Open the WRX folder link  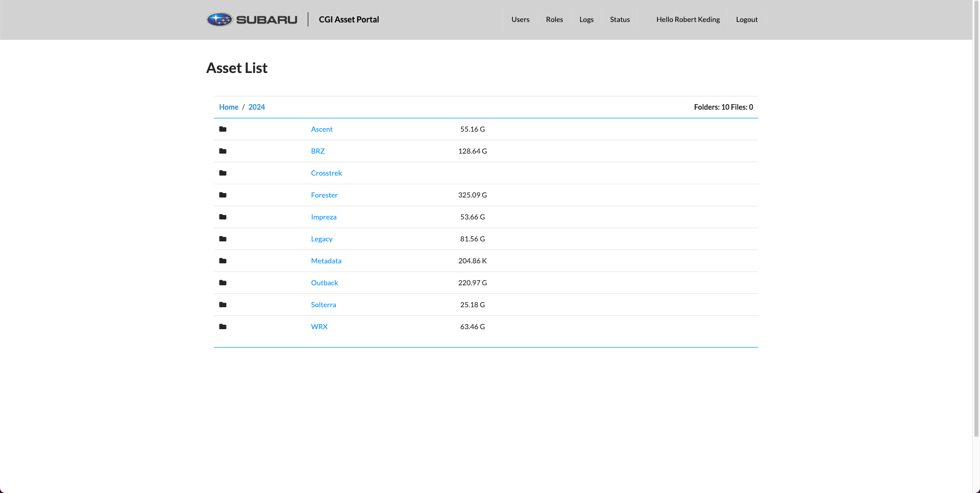point(319,327)
